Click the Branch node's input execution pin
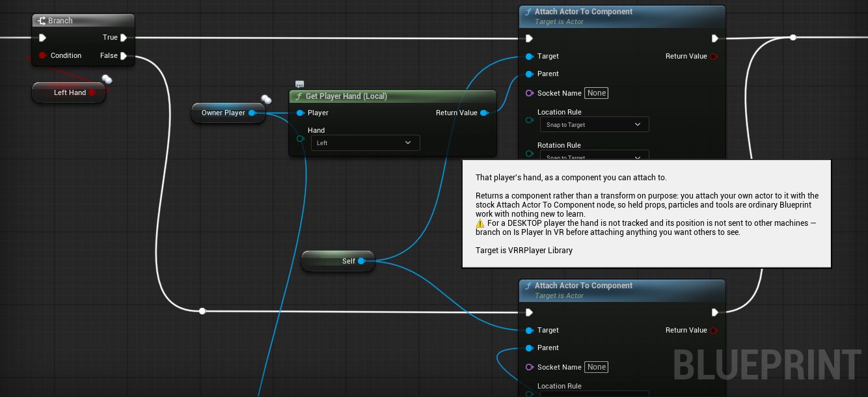The height and width of the screenshot is (397, 868). coord(43,38)
